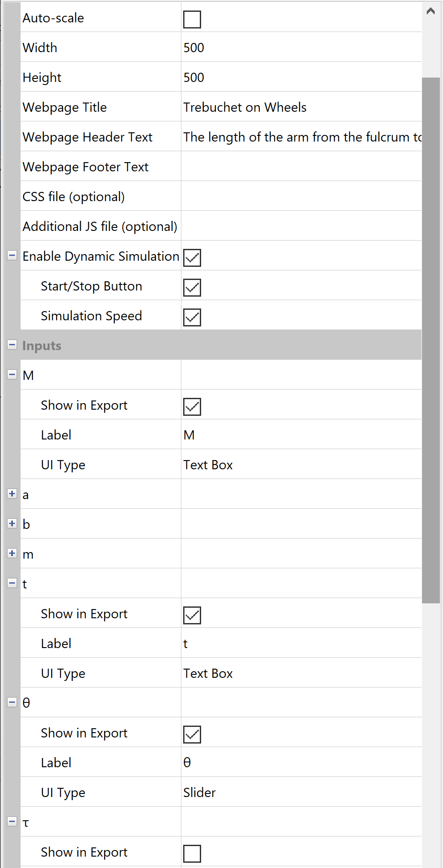Check Show in Export for input τ

(192, 854)
